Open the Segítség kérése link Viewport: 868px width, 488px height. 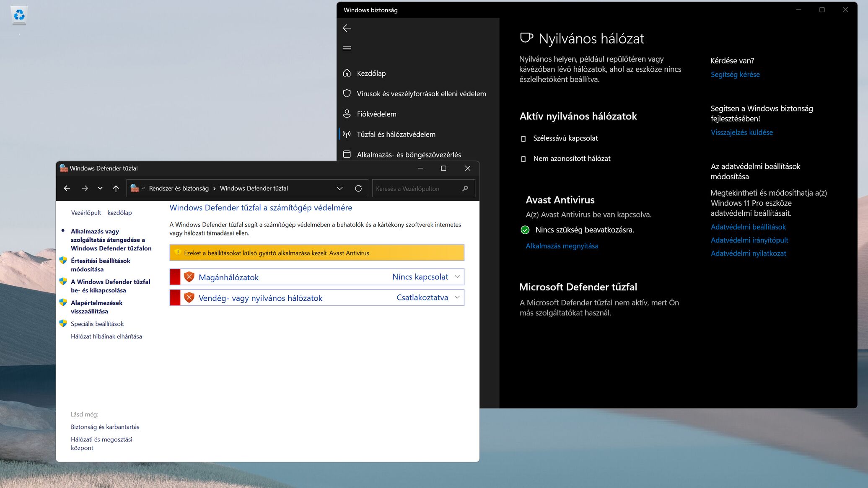click(x=735, y=75)
